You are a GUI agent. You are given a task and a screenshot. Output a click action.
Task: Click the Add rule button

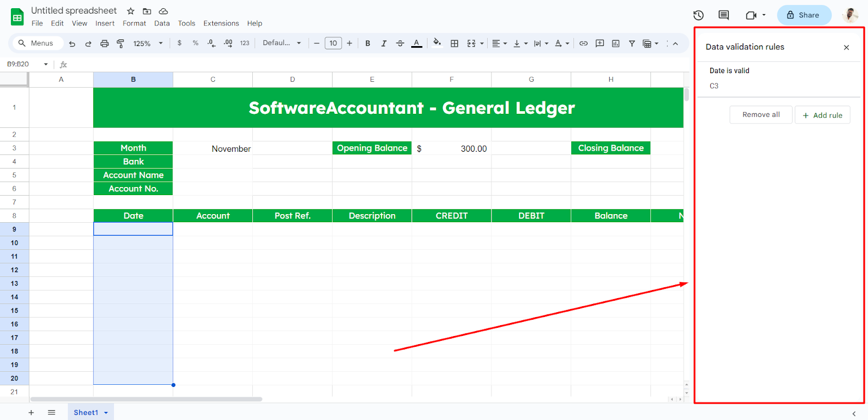[x=822, y=115]
